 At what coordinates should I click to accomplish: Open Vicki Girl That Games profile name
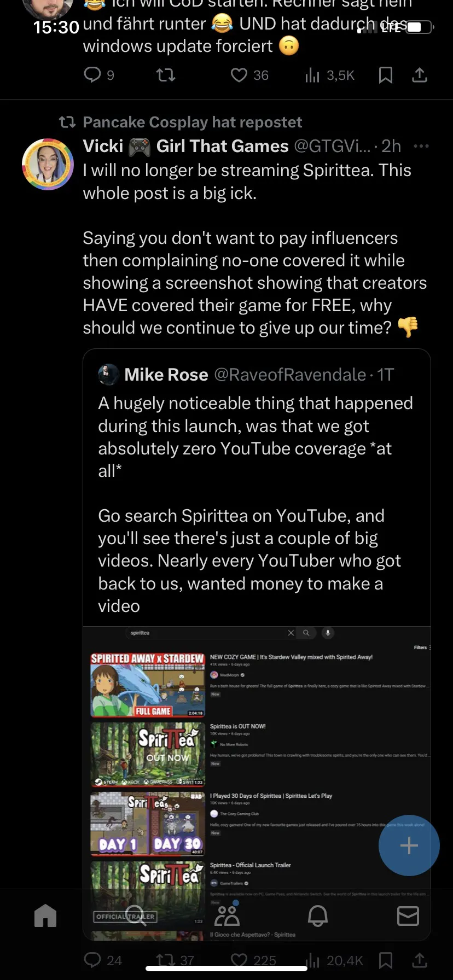point(185,146)
